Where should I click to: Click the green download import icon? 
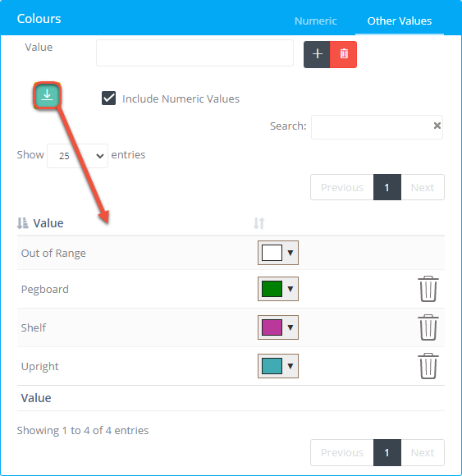point(47,96)
